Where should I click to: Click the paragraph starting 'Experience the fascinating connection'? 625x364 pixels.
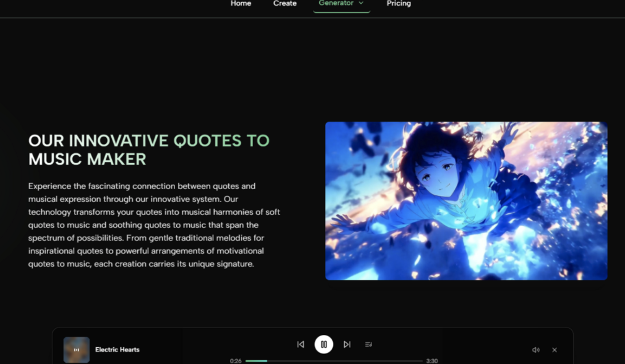[154, 225]
